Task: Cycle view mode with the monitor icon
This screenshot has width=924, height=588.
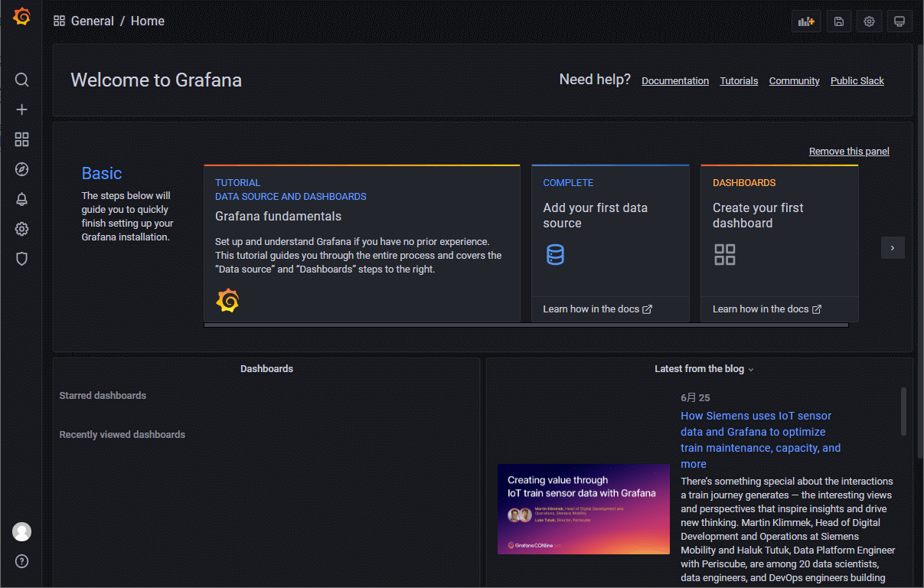Action: (x=900, y=21)
